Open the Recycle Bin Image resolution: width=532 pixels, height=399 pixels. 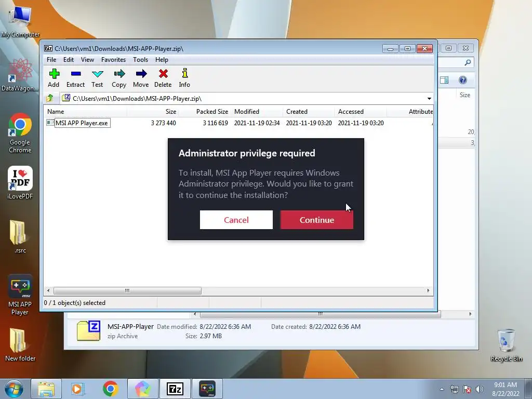tap(506, 345)
